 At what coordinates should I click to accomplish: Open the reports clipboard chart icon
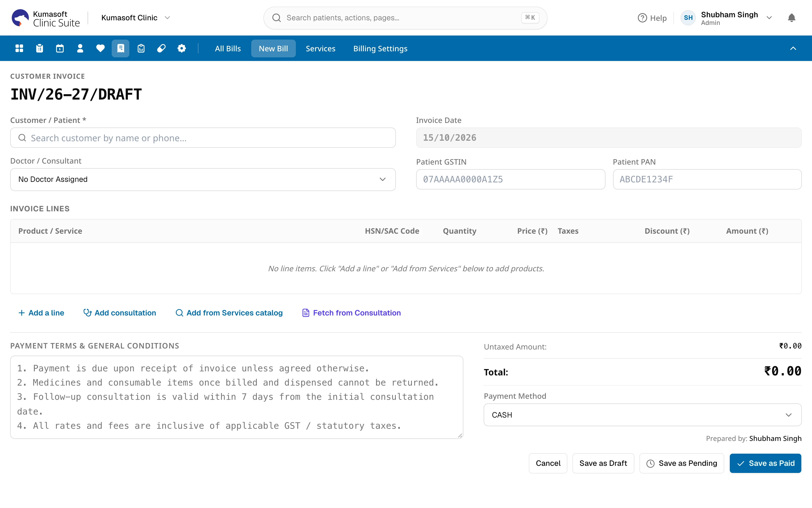click(x=141, y=48)
